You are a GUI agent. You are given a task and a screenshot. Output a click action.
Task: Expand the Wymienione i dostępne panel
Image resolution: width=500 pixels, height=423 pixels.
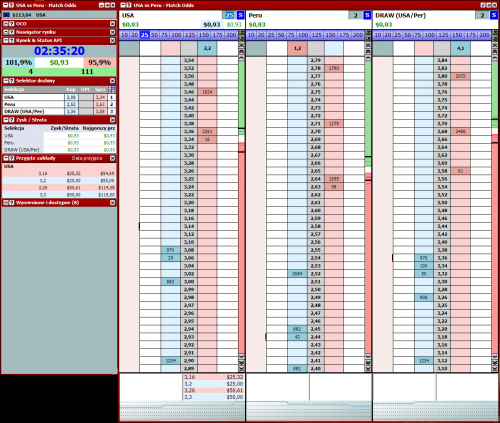[6, 202]
